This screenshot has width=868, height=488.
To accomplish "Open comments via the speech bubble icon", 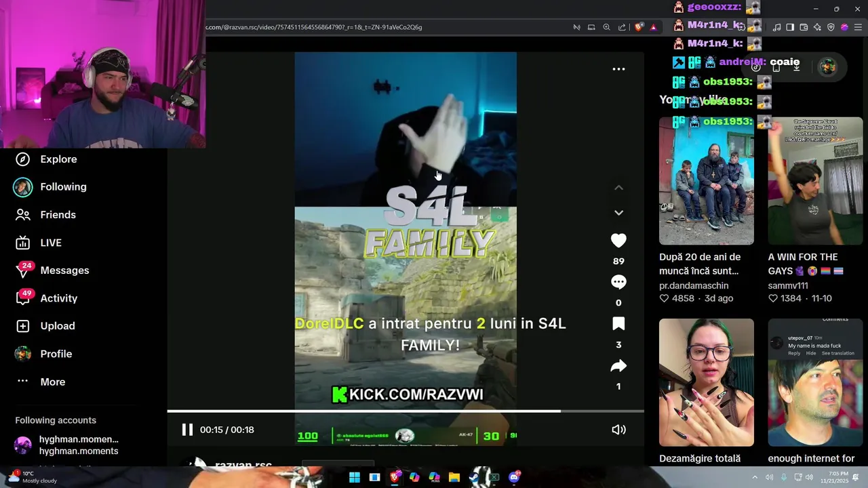I will click(618, 282).
